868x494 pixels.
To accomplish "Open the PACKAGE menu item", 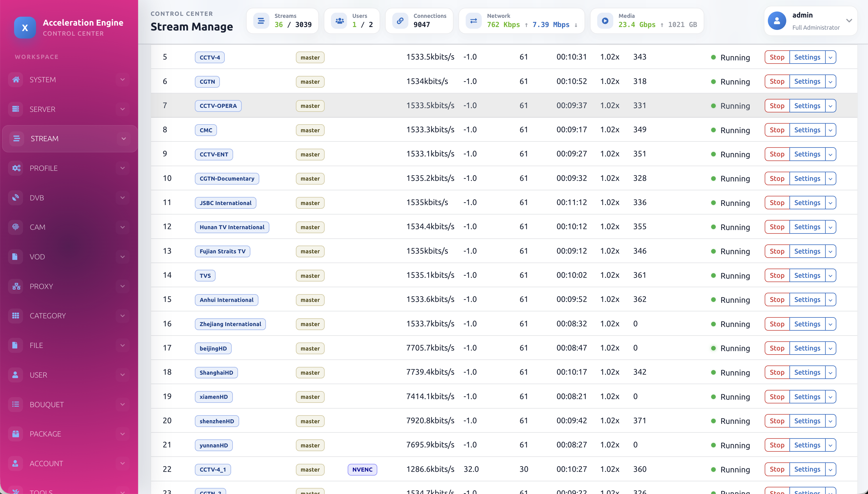I will tap(70, 434).
